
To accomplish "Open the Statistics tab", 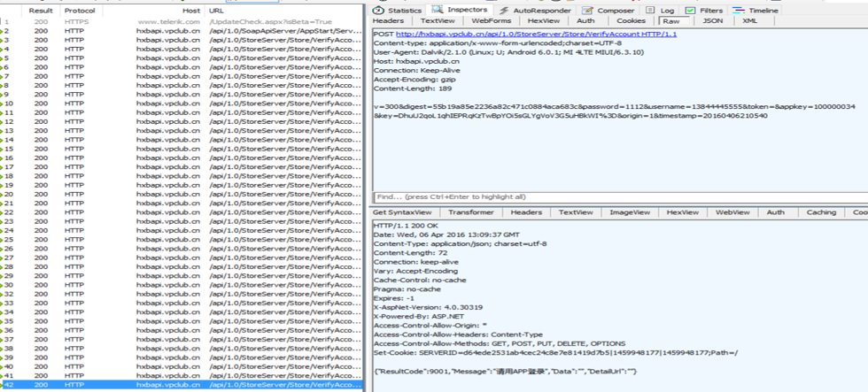I will pyautogui.click(x=398, y=11).
